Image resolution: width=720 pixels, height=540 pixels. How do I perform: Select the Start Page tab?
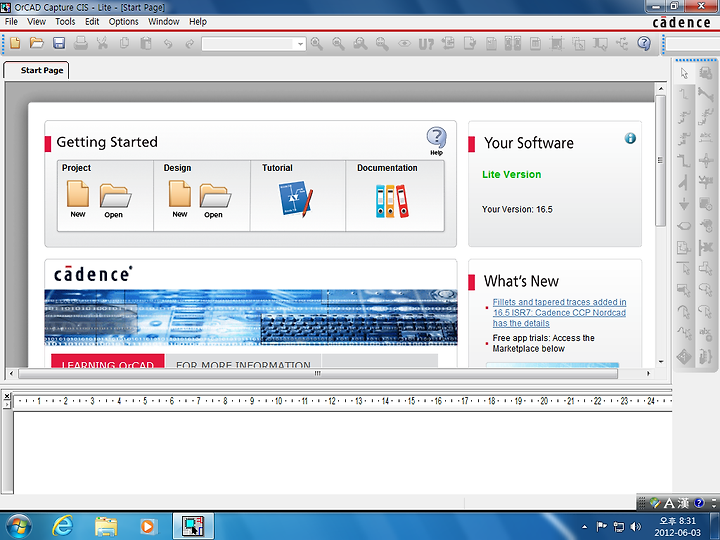pos(36,70)
